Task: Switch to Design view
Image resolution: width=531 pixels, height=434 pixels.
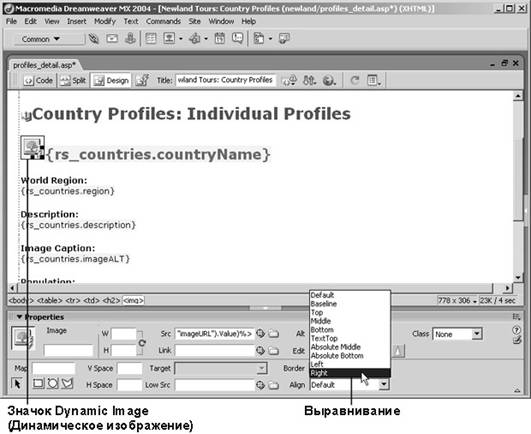Action: pos(111,81)
